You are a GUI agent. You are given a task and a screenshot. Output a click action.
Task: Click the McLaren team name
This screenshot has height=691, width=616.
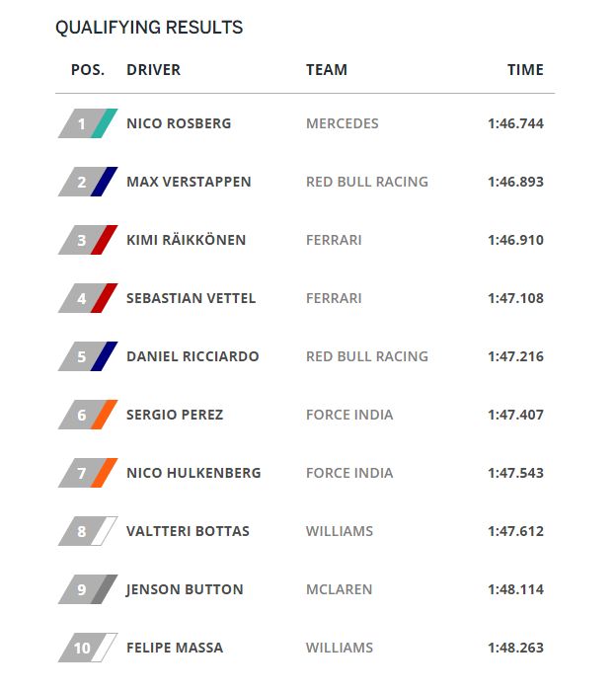[x=340, y=590]
